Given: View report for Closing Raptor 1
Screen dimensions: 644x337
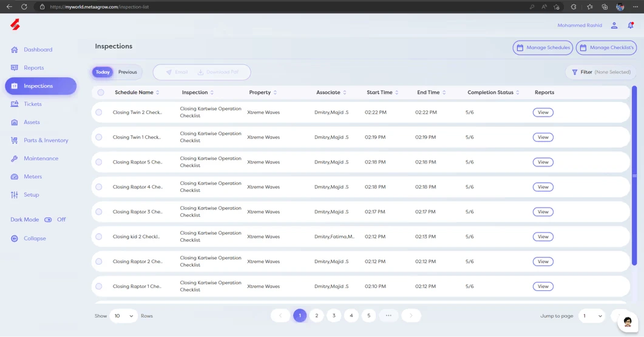Looking at the screenshot, I should click(x=543, y=287).
